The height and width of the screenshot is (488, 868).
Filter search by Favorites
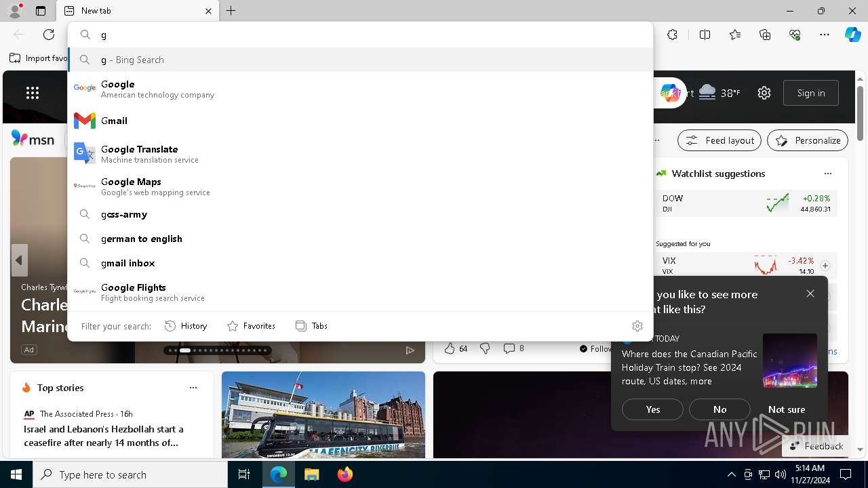point(251,326)
